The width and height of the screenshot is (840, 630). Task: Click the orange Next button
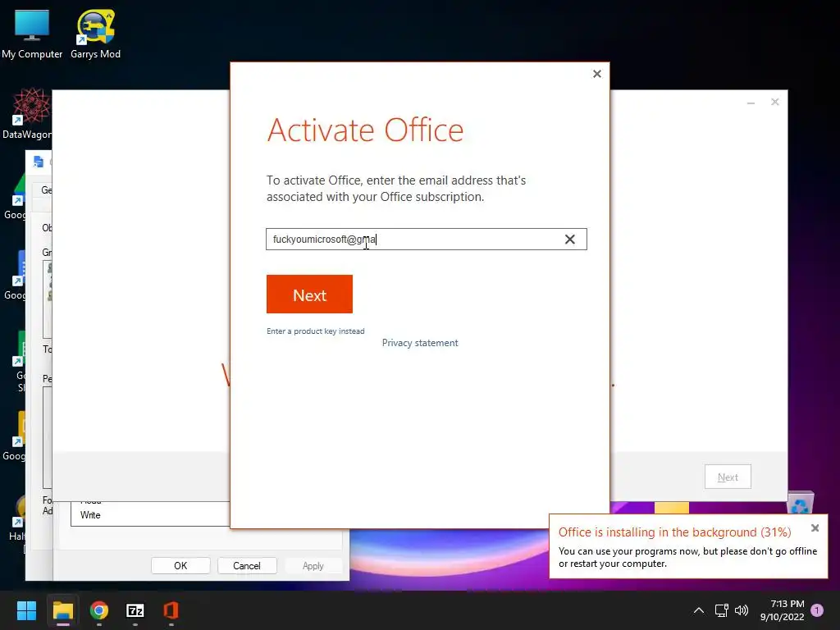[x=309, y=294]
